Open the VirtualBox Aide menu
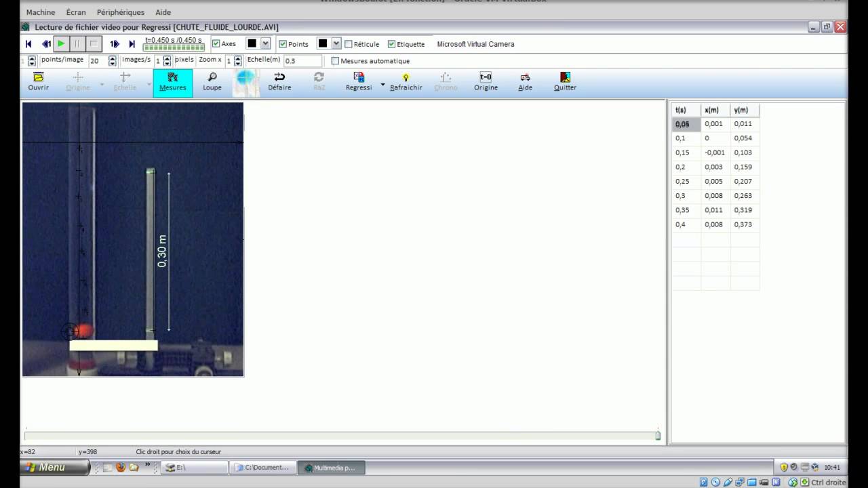 [163, 12]
